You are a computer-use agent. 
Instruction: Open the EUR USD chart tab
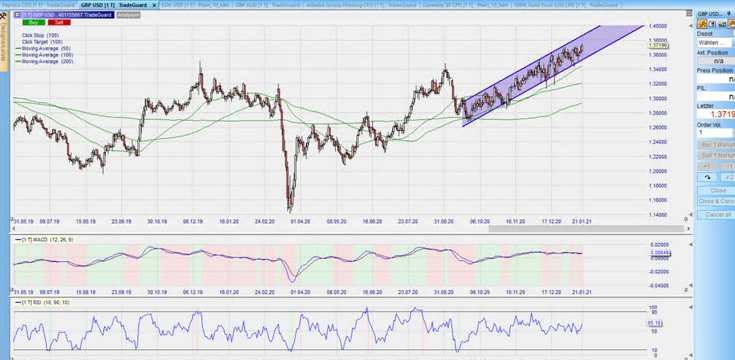click(196, 5)
